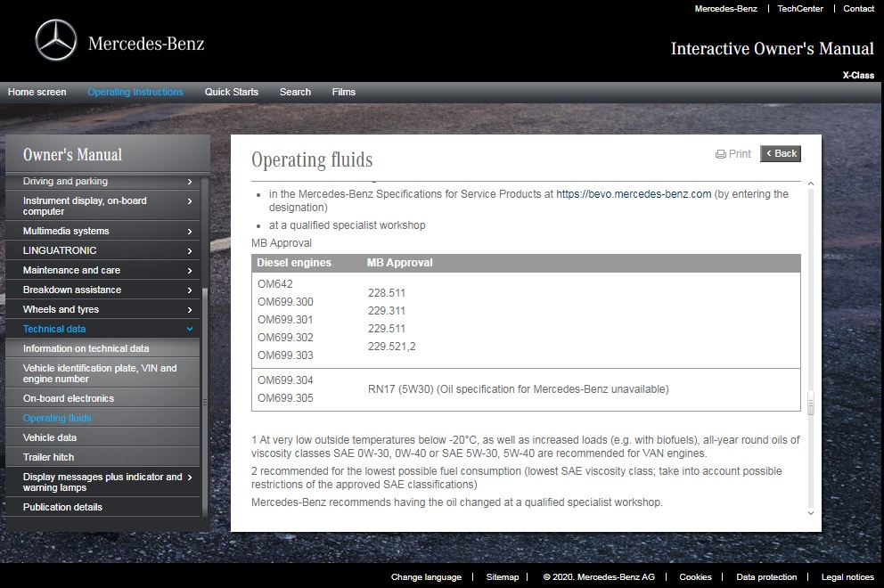Open Information on technical data

(102, 348)
